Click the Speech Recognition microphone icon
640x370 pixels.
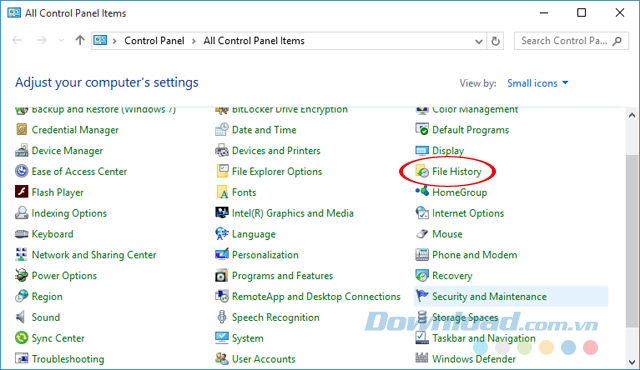[x=222, y=317]
